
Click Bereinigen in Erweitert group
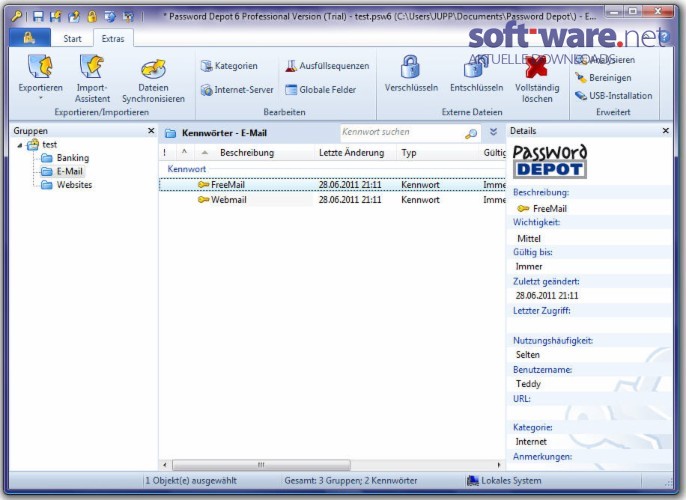[x=603, y=78]
